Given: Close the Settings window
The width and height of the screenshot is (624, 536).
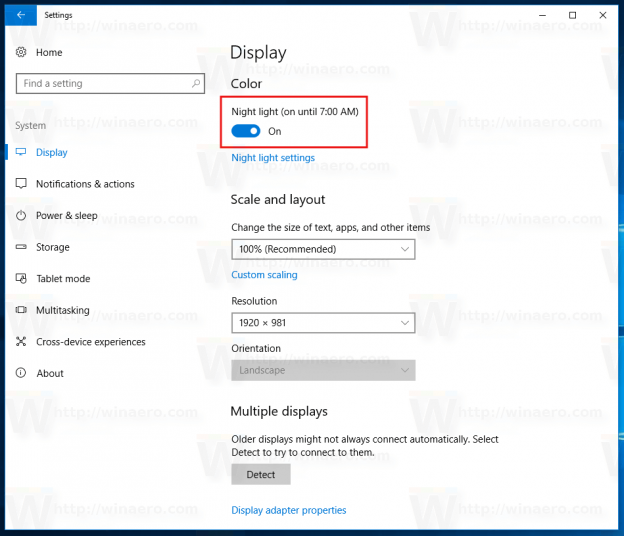Looking at the screenshot, I should click(x=603, y=15).
